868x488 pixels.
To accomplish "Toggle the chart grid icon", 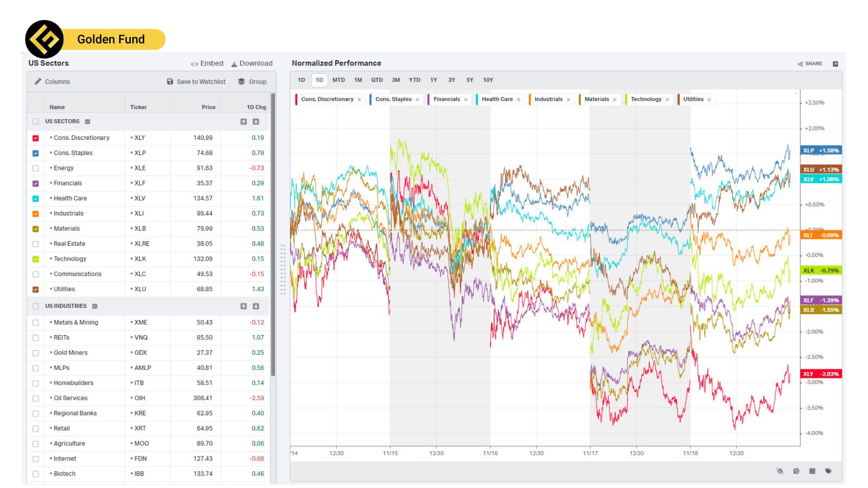I will tap(812, 471).
